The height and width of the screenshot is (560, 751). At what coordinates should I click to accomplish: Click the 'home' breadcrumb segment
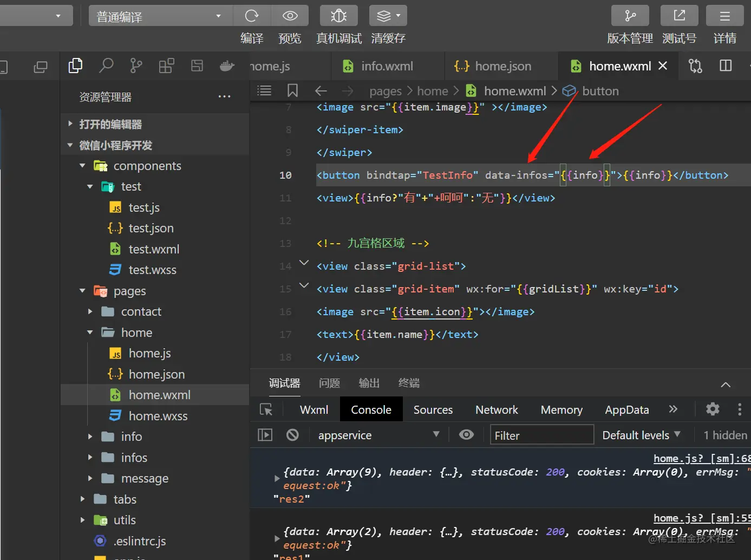tap(433, 91)
